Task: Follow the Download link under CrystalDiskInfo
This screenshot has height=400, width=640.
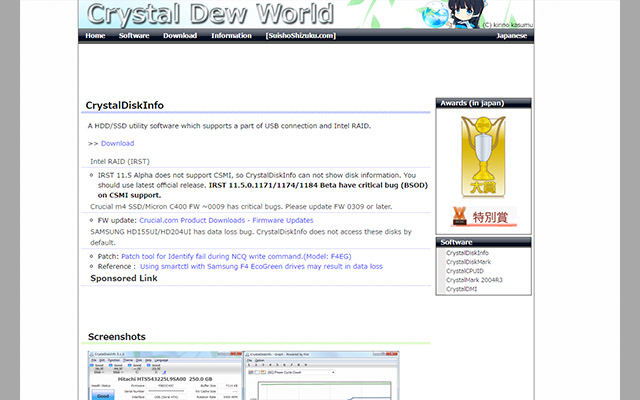Action: point(118,143)
